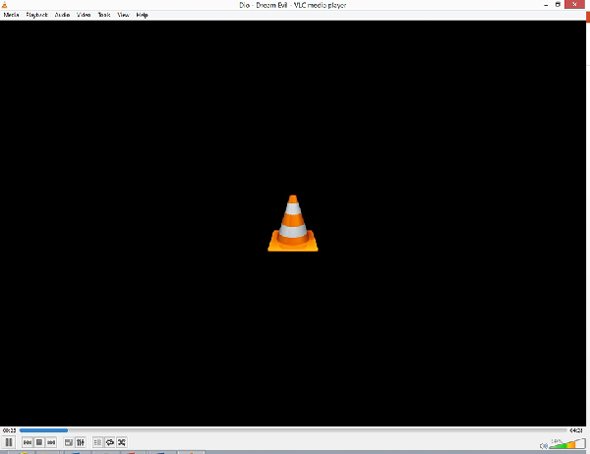Adjust the volume slider
The image size is (590, 454).
(x=567, y=443)
